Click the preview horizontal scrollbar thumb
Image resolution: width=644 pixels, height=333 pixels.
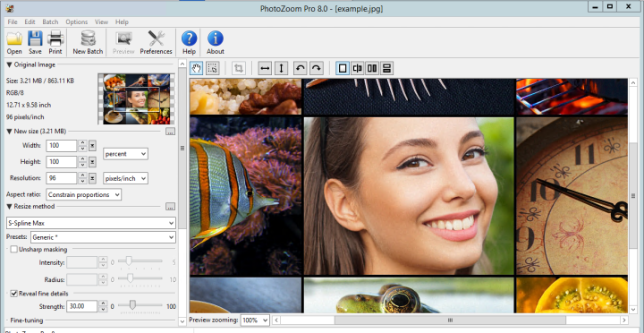click(450, 320)
